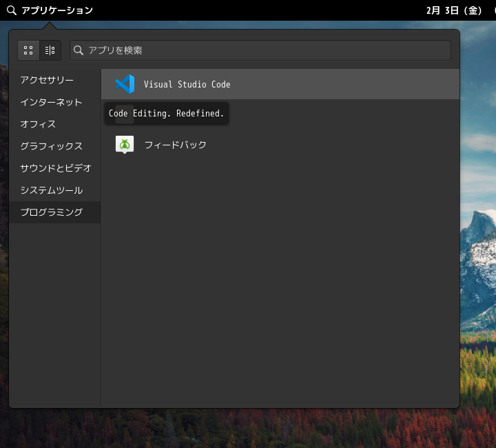Screen dimensions: 496x448
Task: Click the magnifier icon in search field
Action: pos(78,50)
